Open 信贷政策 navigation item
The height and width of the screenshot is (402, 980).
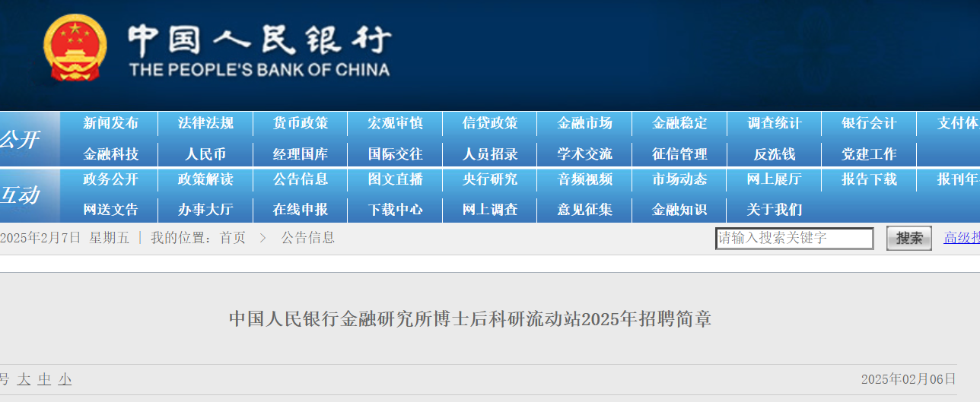tap(490, 123)
